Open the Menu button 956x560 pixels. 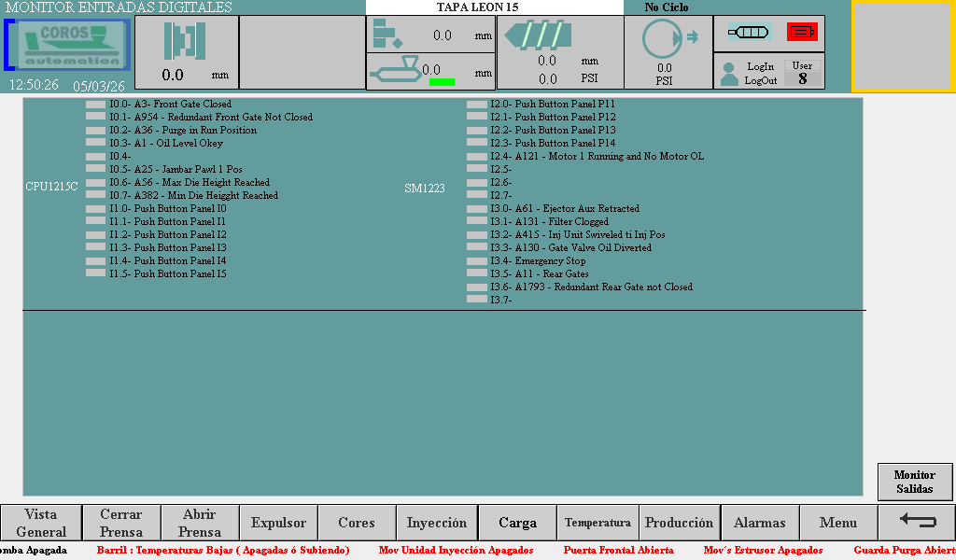pyautogui.click(x=838, y=523)
